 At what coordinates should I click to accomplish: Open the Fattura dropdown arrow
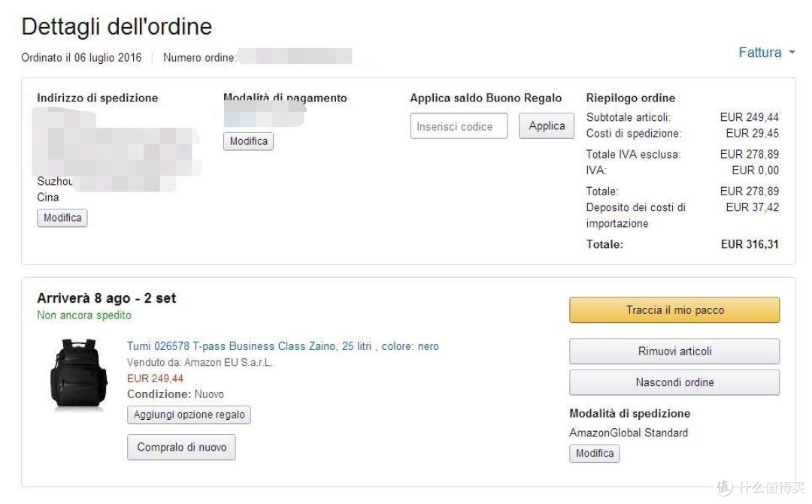click(x=791, y=53)
